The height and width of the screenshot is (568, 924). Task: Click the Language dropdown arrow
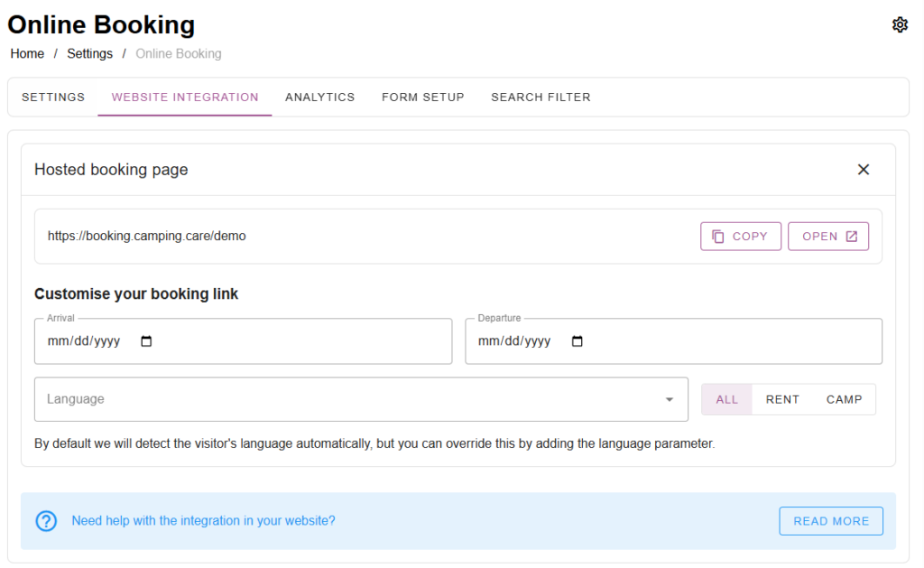[x=669, y=399]
